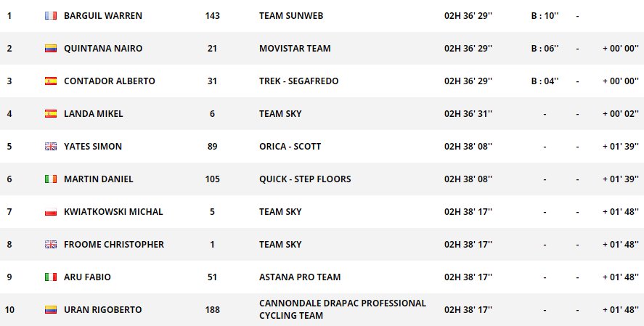644x326 pixels.
Task: Click the French flag beside Barguil Warren
Action: (x=51, y=15)
